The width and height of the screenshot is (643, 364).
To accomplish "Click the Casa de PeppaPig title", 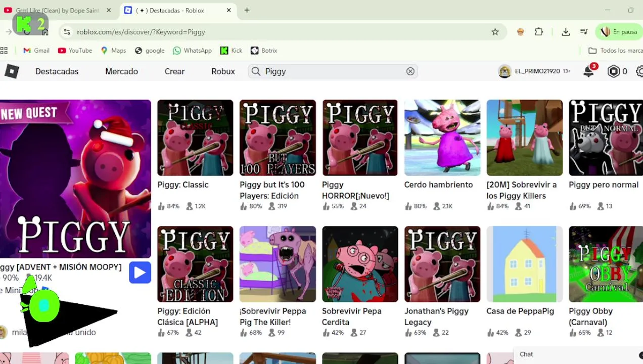I will [520, 311].
